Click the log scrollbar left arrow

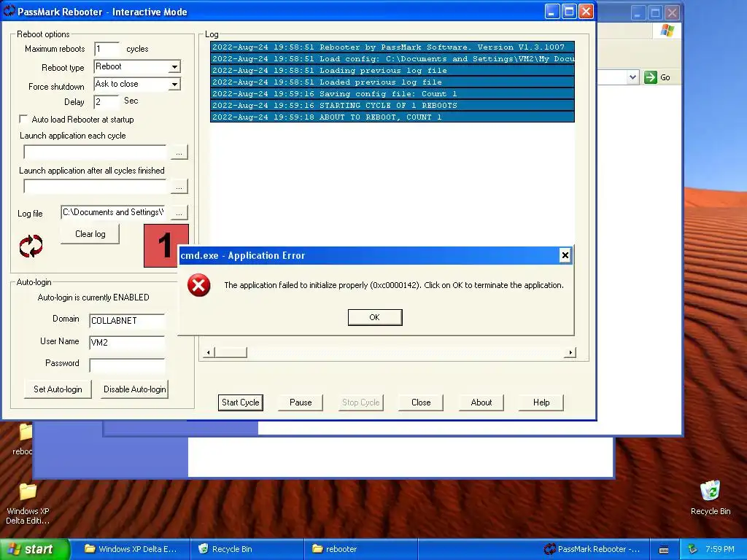pyautogui.click(x=208, y=352)
